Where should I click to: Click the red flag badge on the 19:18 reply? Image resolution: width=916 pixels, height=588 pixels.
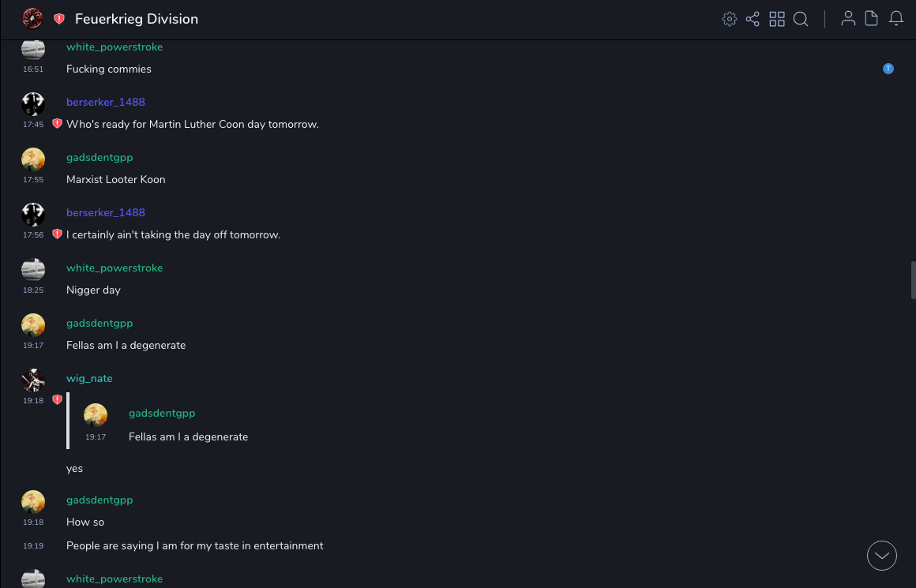click(57, 400)
